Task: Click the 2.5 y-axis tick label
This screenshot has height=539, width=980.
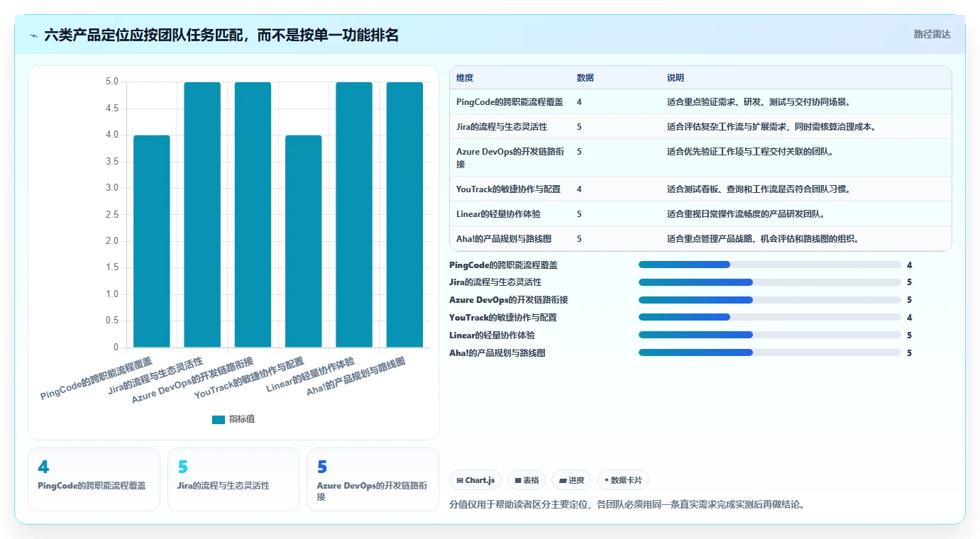Action: coord(112,214)
